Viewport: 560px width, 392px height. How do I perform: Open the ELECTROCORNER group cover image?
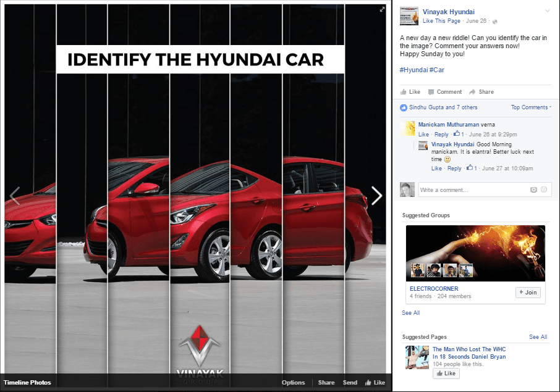point(475,254)
